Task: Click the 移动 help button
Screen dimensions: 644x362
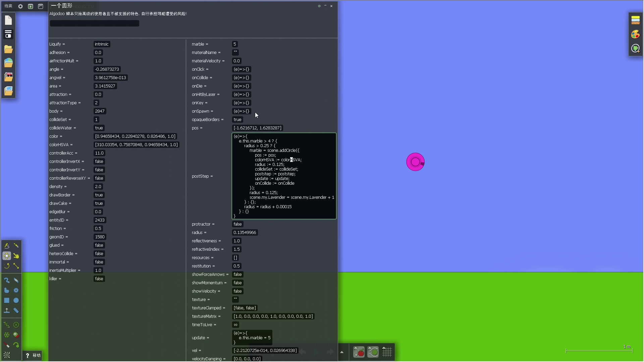Action: pyautogui.click(x=33, y=355)
